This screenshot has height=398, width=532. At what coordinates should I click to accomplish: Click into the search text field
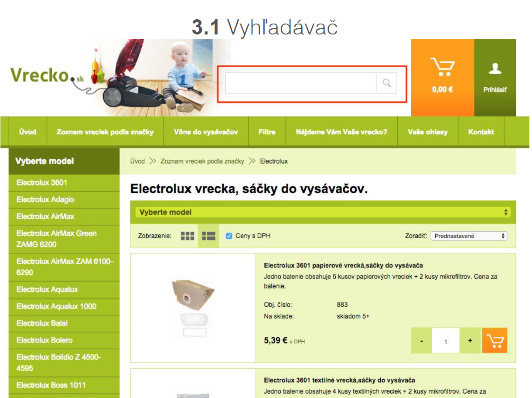pyautogui.click(x=301, y=83)
